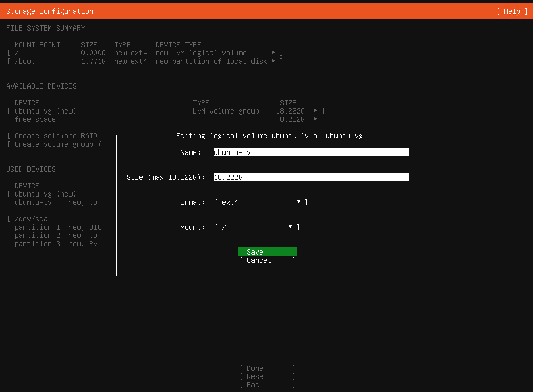Viewport: 534px width, 392px height.
Task: Save the logical volume changes
Action: click(268, 251)
